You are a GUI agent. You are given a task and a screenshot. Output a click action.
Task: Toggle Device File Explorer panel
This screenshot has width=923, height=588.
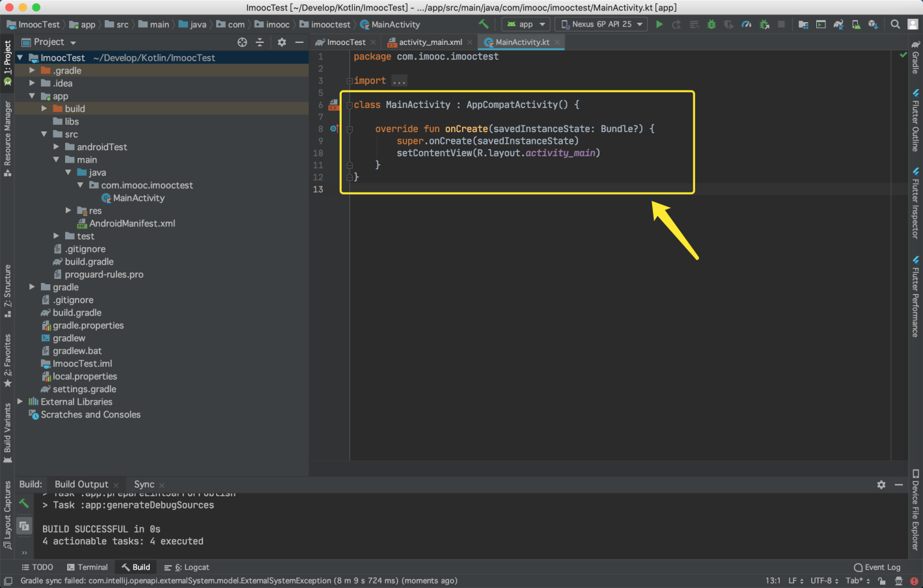pos(915,510)
